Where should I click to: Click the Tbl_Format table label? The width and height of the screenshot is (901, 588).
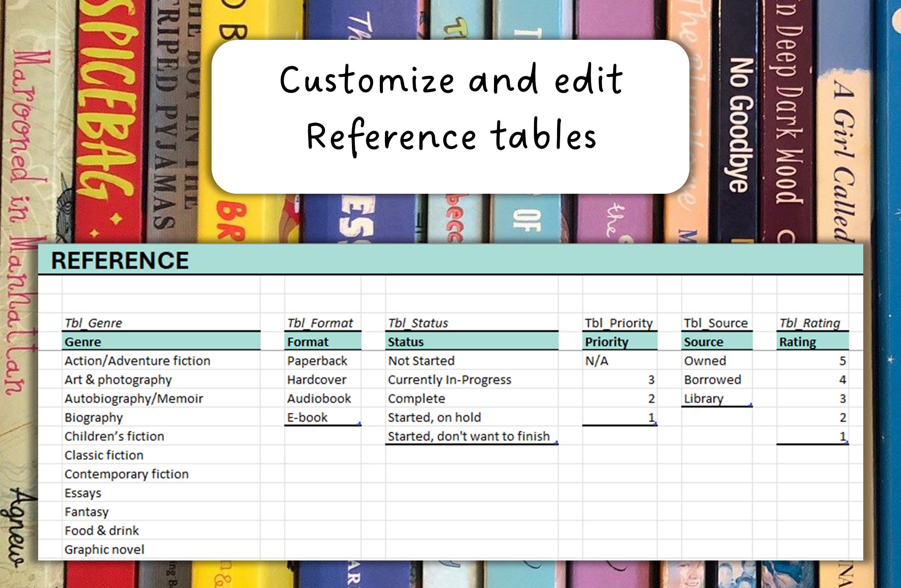click(x=320, y=323)
